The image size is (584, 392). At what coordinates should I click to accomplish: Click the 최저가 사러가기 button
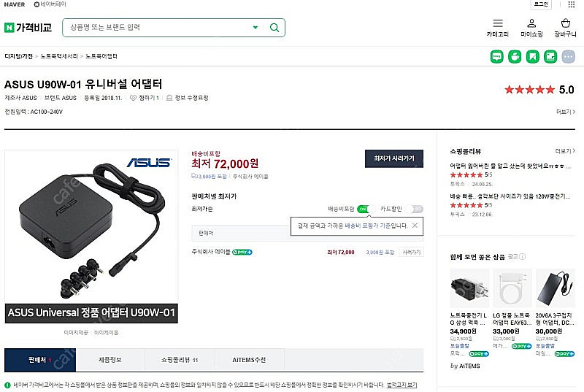(393, 158)
